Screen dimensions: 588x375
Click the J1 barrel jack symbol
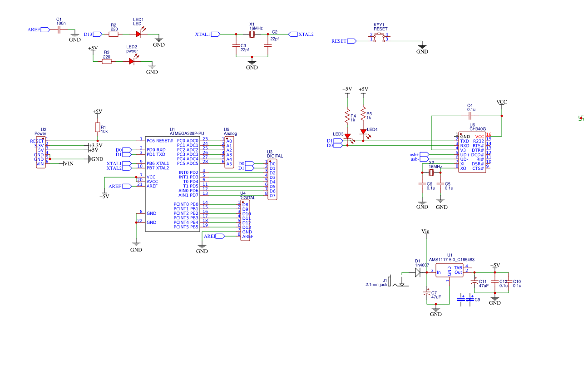(399, 281)
